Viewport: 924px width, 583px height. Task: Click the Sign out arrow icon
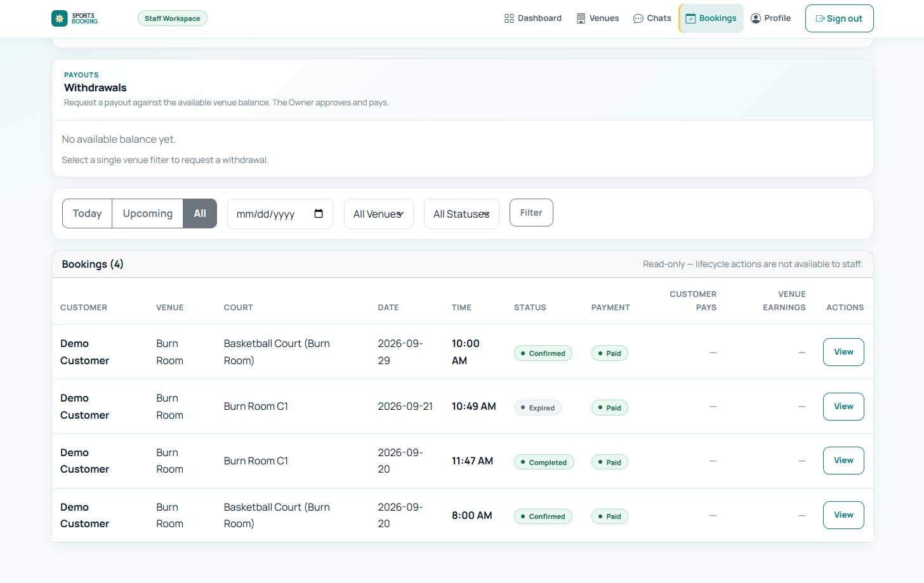point(820,18)
